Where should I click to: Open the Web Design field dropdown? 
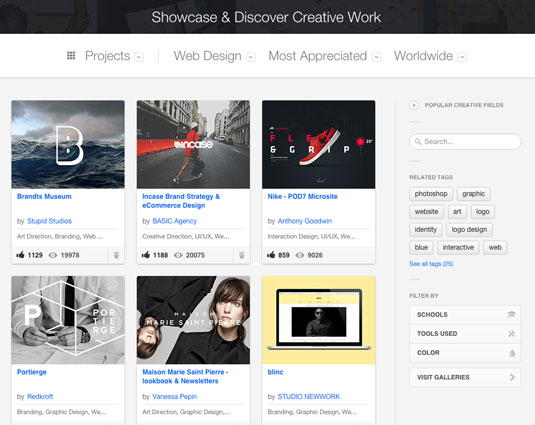pyautogui.click(x=251, y=57)
